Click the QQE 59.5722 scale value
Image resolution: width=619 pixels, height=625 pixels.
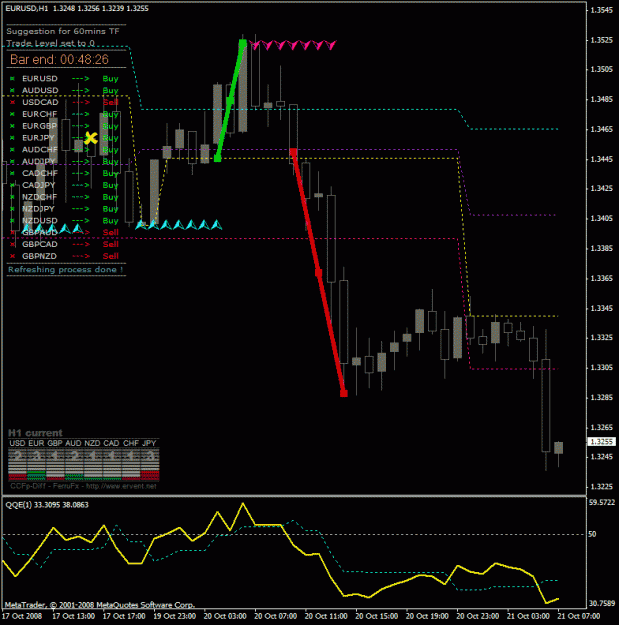tap(602, 503)
